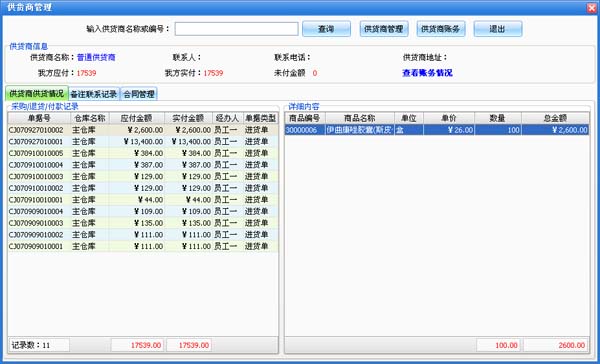
Task: Click the ¥384.00 payable amount cell
Action: click(137, 153)
